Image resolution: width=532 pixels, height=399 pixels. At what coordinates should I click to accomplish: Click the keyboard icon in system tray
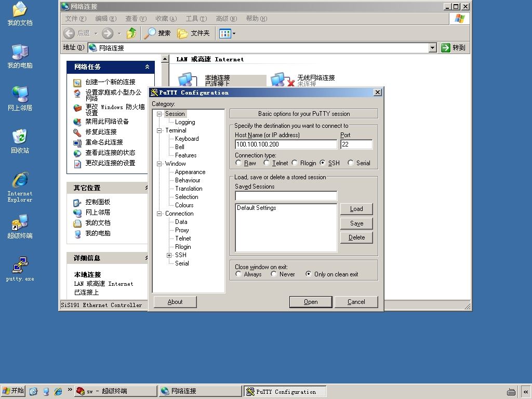511,392
